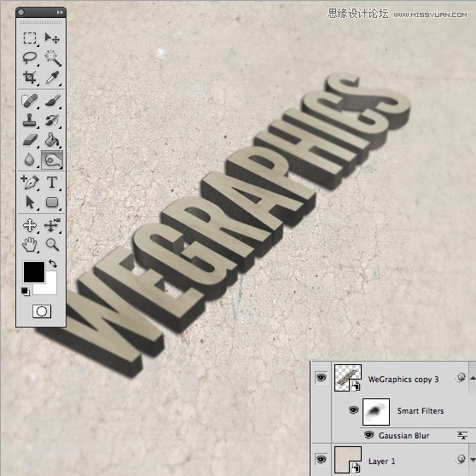
Task: Activate the Zoom magnifier tool
Action: (x=52, y=244)
